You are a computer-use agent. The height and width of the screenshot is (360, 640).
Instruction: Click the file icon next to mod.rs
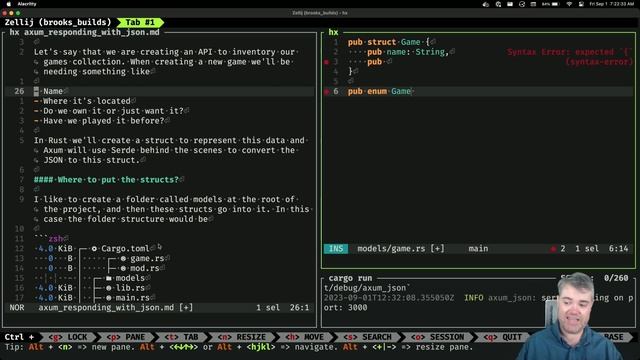pyautogui.click(x=123, y=268)
